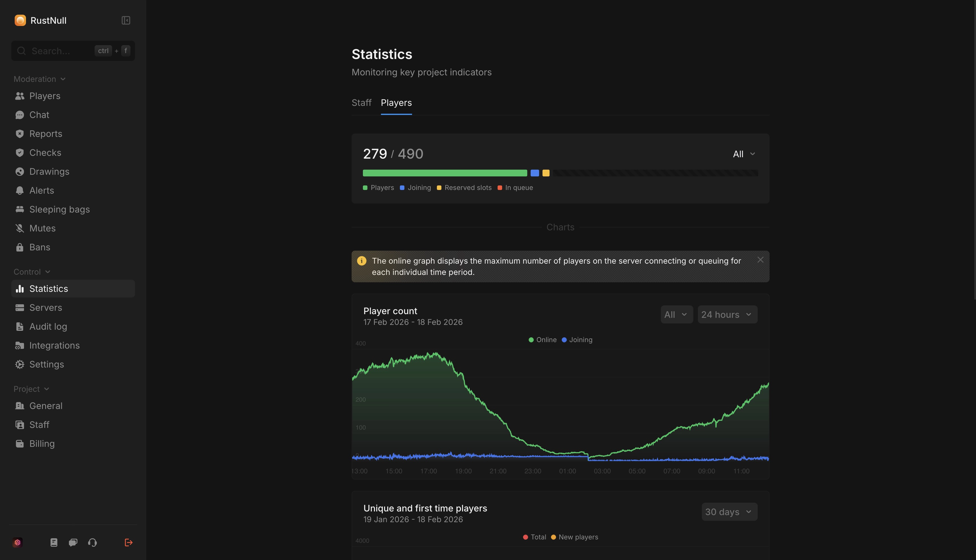
Task: Toggle the Joining legend on the chart
Action: point(577,340)
